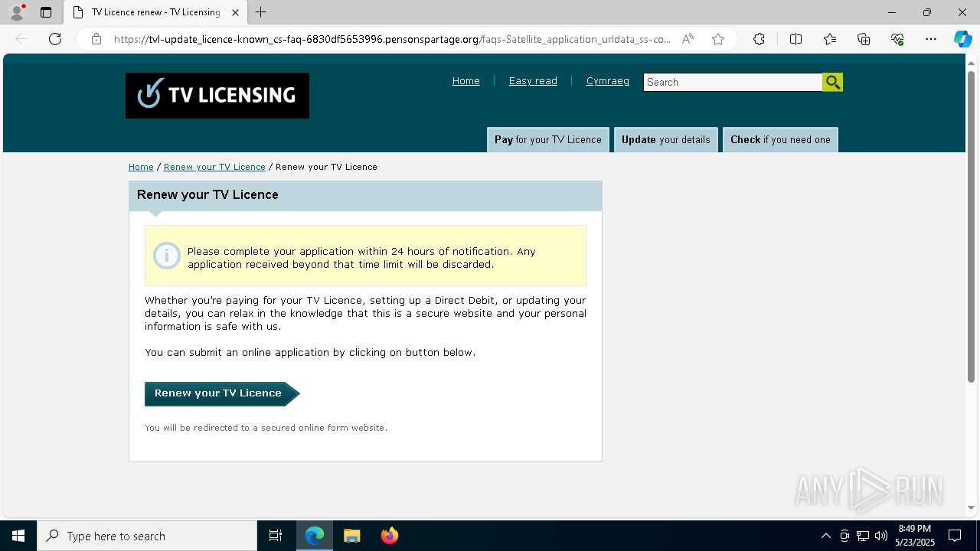Screen dimensions: 980x551
Task: Click Renew your TV Licence breadcrumb link
Action: 214,167
